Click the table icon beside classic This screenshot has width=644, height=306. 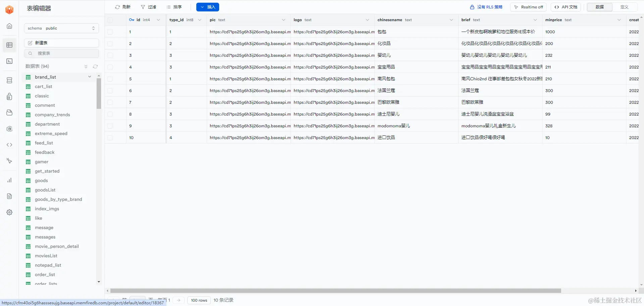(x=28, y=96)
